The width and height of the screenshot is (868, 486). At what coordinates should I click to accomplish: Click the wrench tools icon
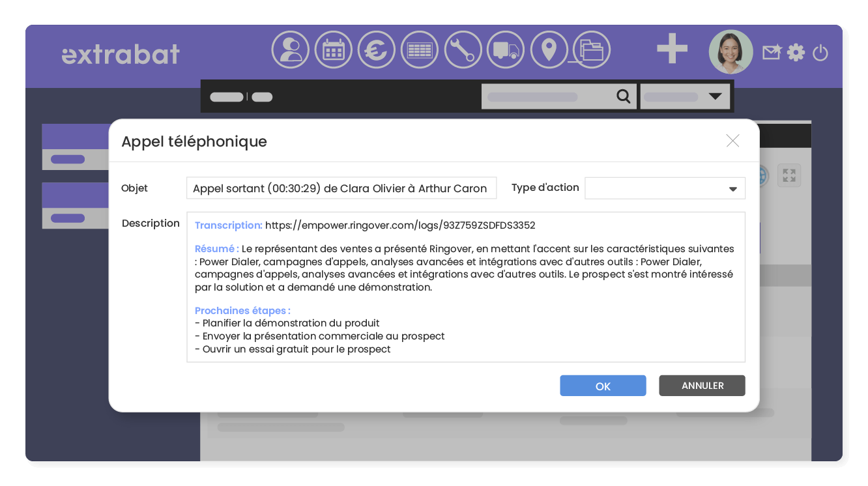(463, 50)
